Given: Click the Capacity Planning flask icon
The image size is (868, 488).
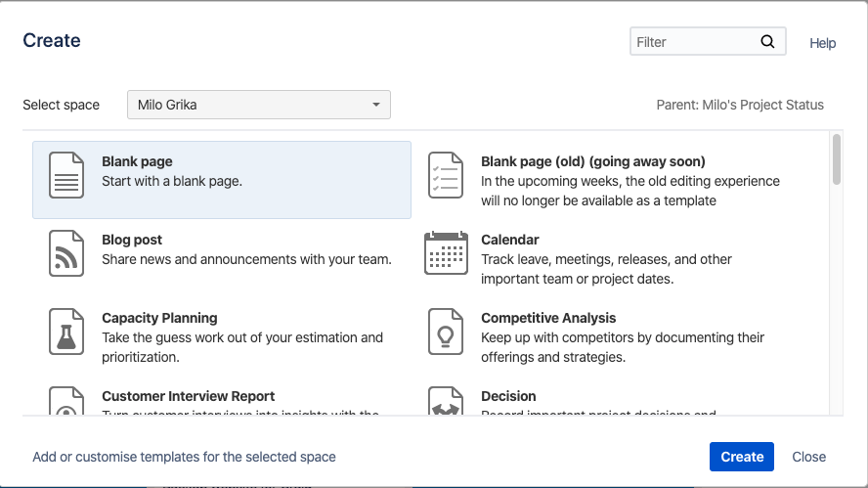Looking at the screenshot, I should [x=66, y=333].
